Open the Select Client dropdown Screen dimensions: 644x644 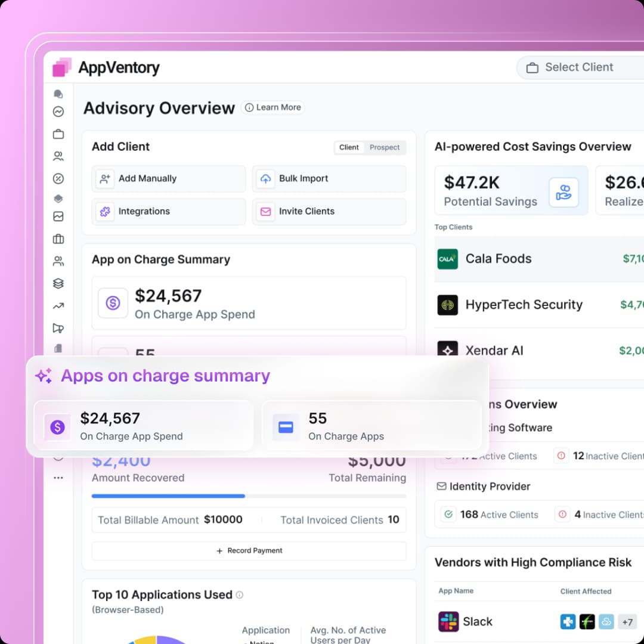tap(580, 67)
